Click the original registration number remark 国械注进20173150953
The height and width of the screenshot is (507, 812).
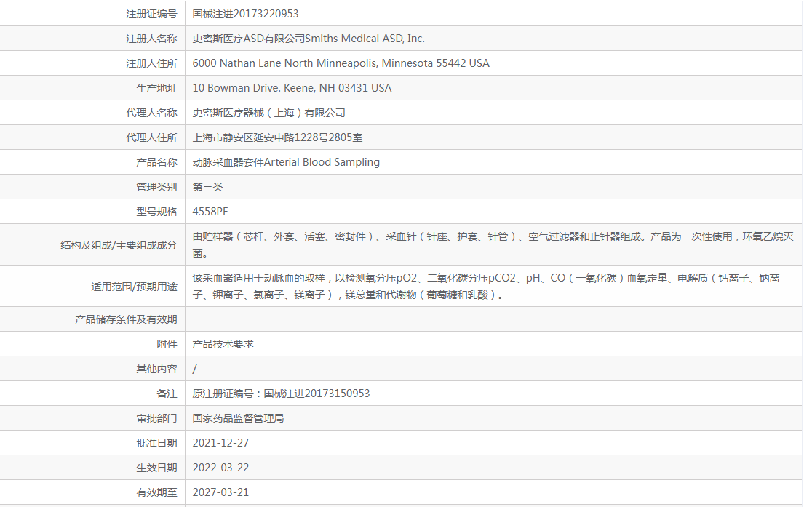(281, 394)
